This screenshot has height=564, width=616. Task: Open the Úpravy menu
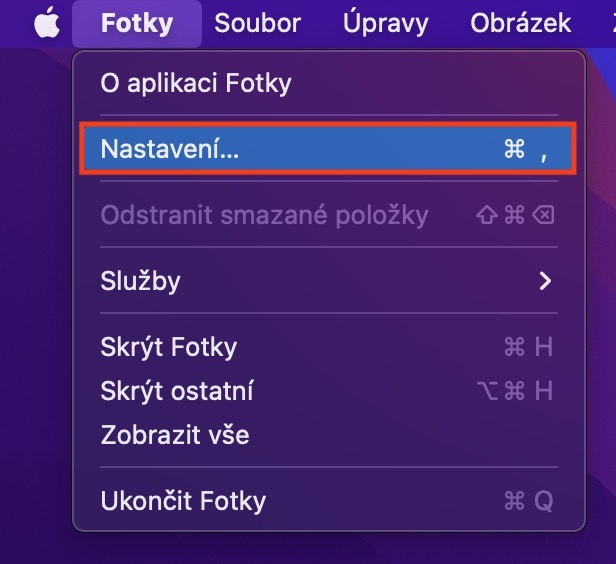(x=385, y=23)
